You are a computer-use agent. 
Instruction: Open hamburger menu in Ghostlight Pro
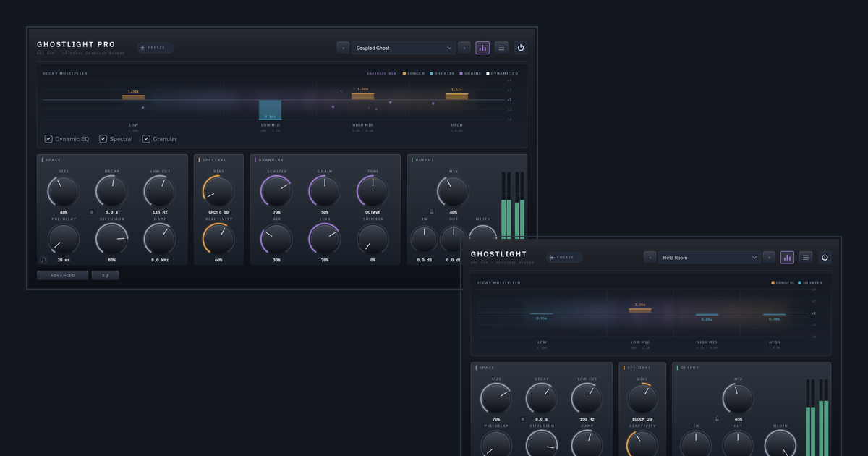coord(501,48)
